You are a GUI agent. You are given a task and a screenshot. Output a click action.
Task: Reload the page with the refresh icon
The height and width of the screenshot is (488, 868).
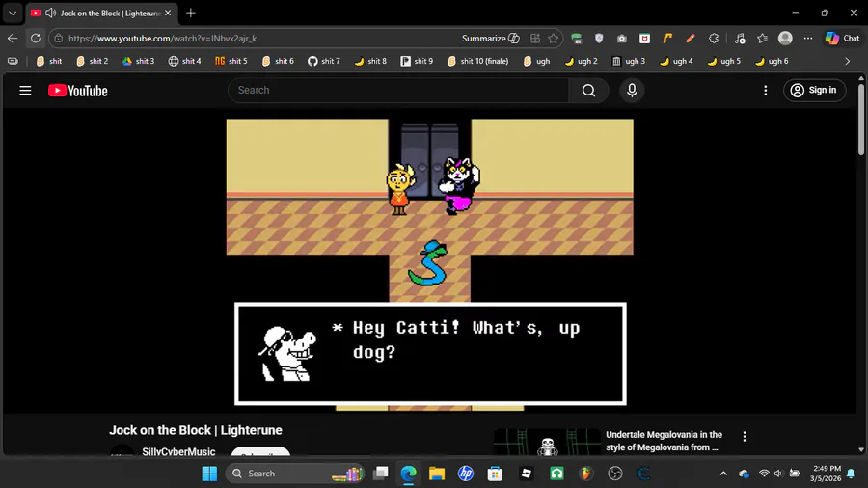pyautogui.click(x=36, y=39)
